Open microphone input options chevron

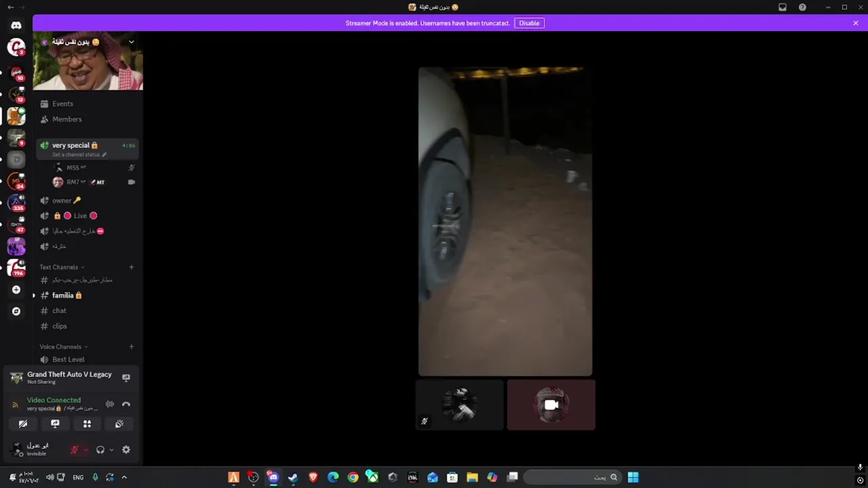[85, 449]
